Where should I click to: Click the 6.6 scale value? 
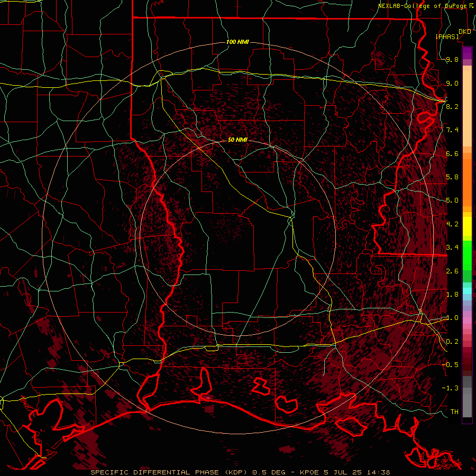coord(452,153)
